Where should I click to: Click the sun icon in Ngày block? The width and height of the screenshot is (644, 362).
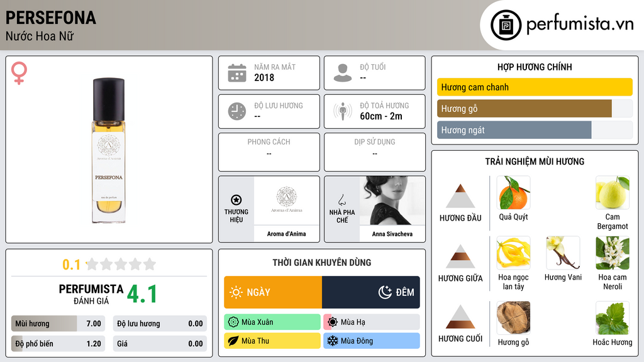236,292
